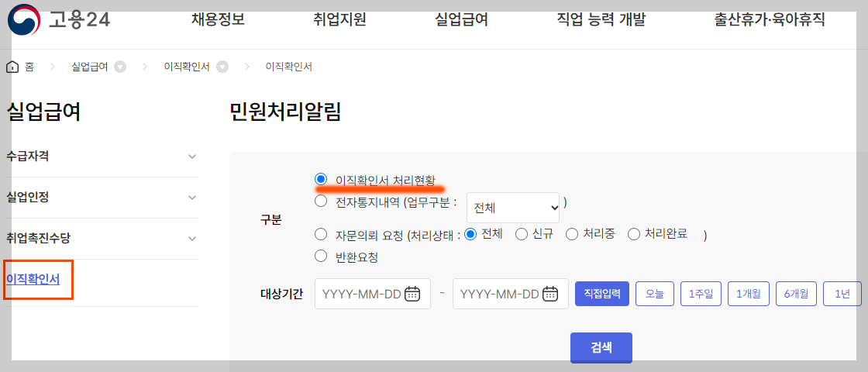Open 취업지원 top menu
Viewport: 868px width, 372px height.
tap(339, 20)
